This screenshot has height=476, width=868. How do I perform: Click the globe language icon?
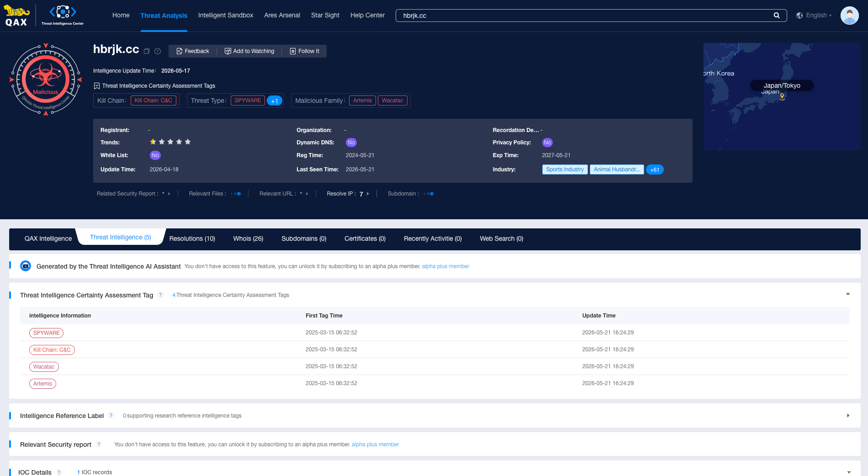click(x=799, y=16)
